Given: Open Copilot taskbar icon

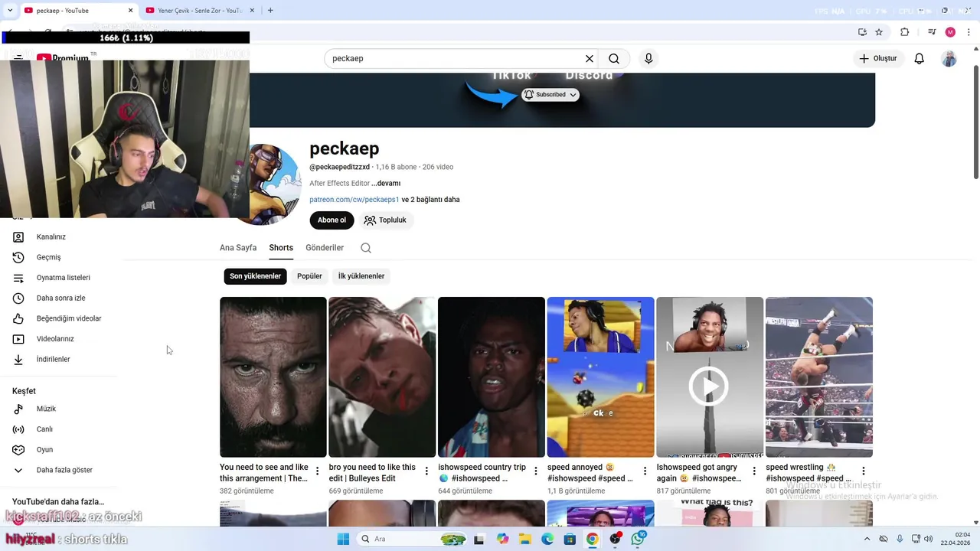Looking at the screenshot, I should coord(502,539).
